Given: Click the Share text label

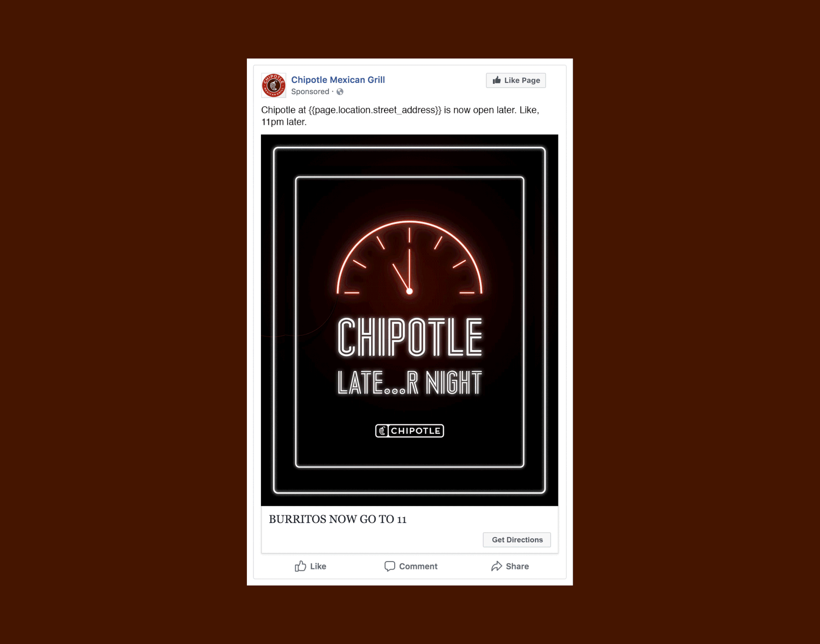Looking at the screenshot, I should click(x=517, y=566).
